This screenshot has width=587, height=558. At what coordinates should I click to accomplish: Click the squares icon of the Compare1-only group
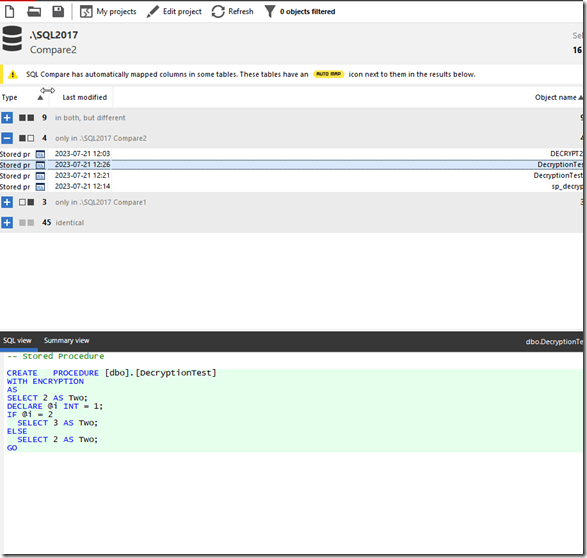27,202
